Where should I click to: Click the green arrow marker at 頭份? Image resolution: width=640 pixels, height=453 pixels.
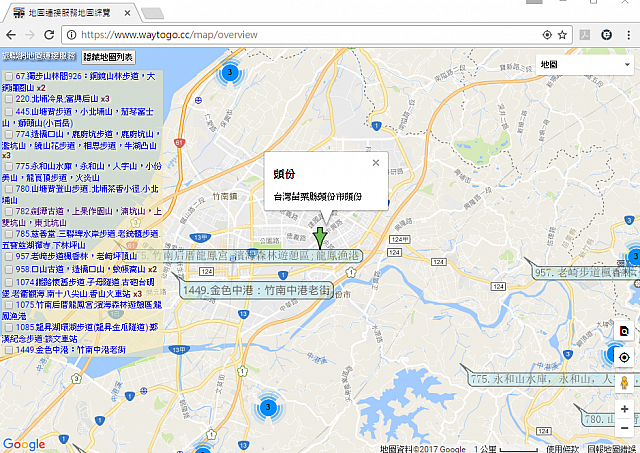click(320, 238)
